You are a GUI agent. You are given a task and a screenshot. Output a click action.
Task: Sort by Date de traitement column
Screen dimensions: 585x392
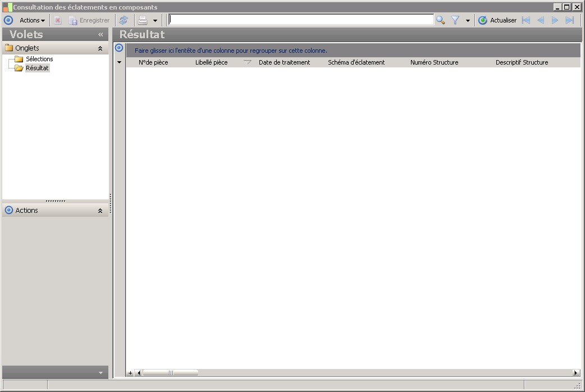click(284, 62)
